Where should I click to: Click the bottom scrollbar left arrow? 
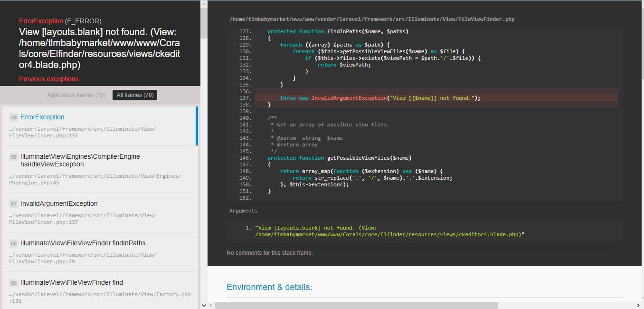[x=211, y=305]
